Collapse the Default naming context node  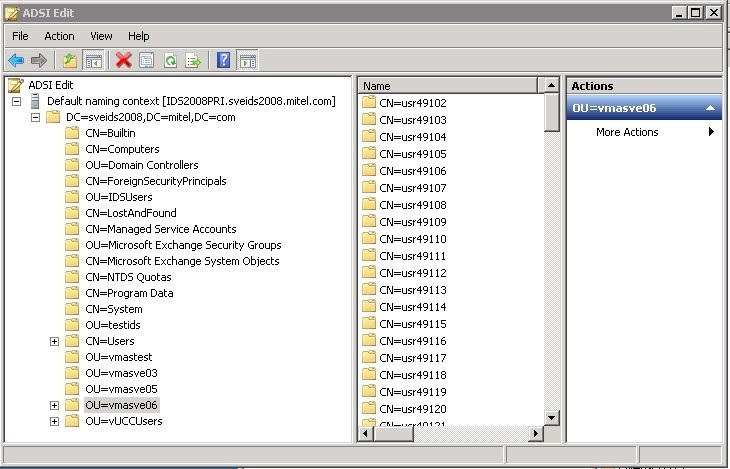pyautogui.click(x=17, y=101)
